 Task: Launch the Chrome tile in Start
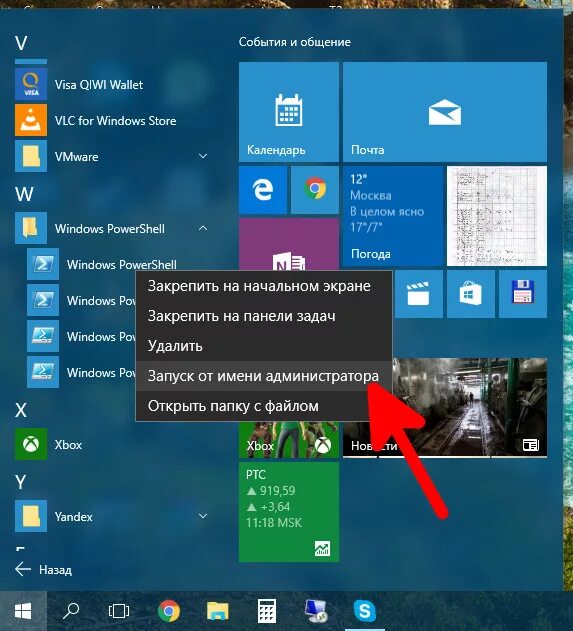[315, 190]
